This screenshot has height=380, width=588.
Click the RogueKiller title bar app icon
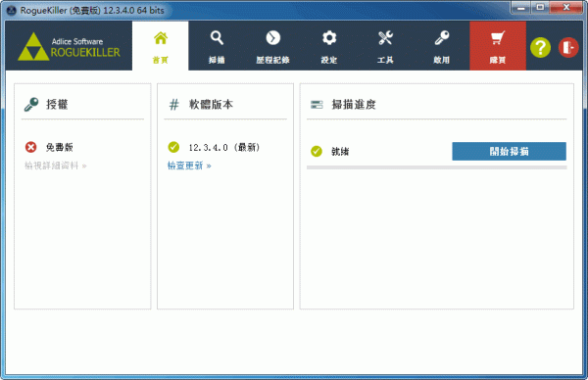click(x=11, y=10)
